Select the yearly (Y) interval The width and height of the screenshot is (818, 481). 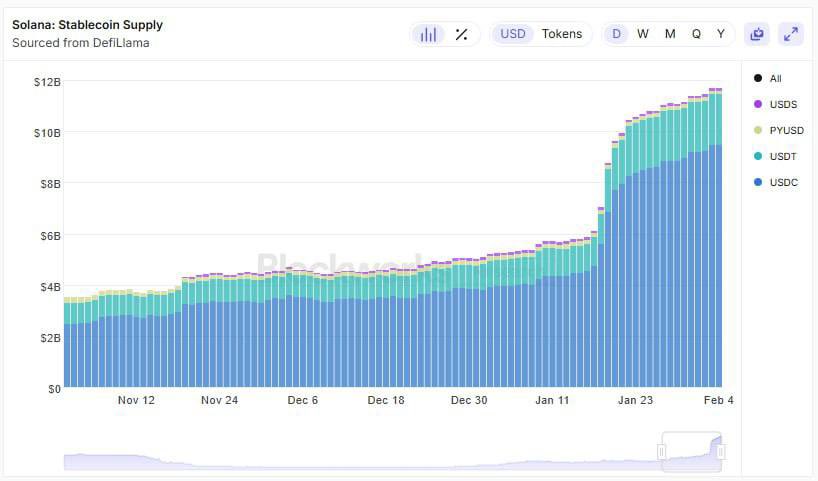(721, 34)
